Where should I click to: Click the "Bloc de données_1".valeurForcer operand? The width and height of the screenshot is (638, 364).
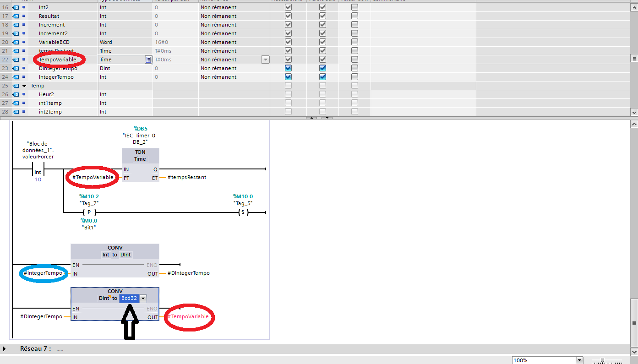(x=38, y=150)
